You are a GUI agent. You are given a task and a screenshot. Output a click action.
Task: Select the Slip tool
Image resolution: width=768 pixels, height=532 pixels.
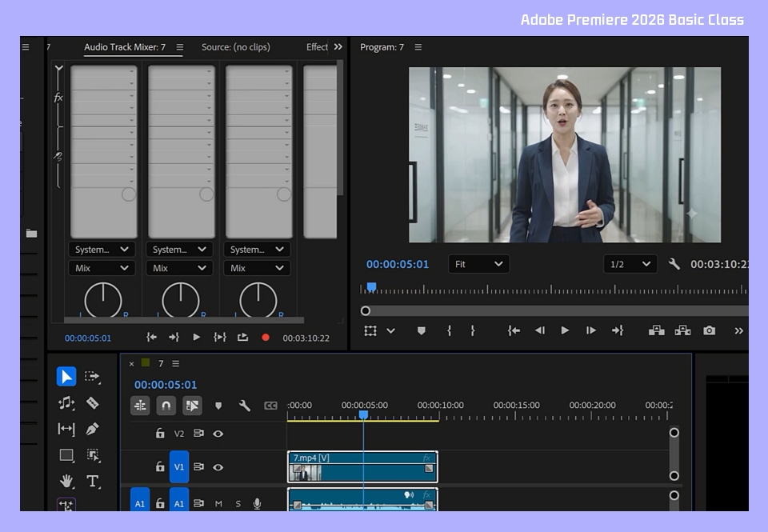(x=66, y=429)
